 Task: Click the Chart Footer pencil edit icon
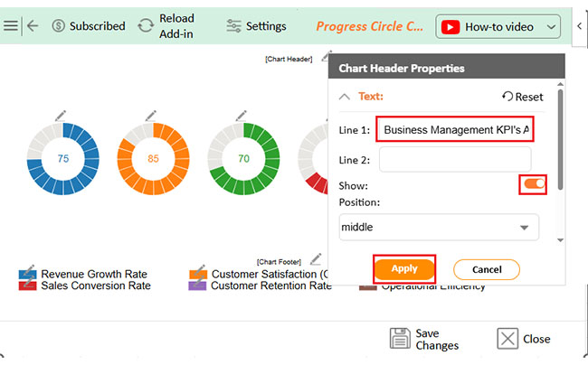tap(316, 259)
